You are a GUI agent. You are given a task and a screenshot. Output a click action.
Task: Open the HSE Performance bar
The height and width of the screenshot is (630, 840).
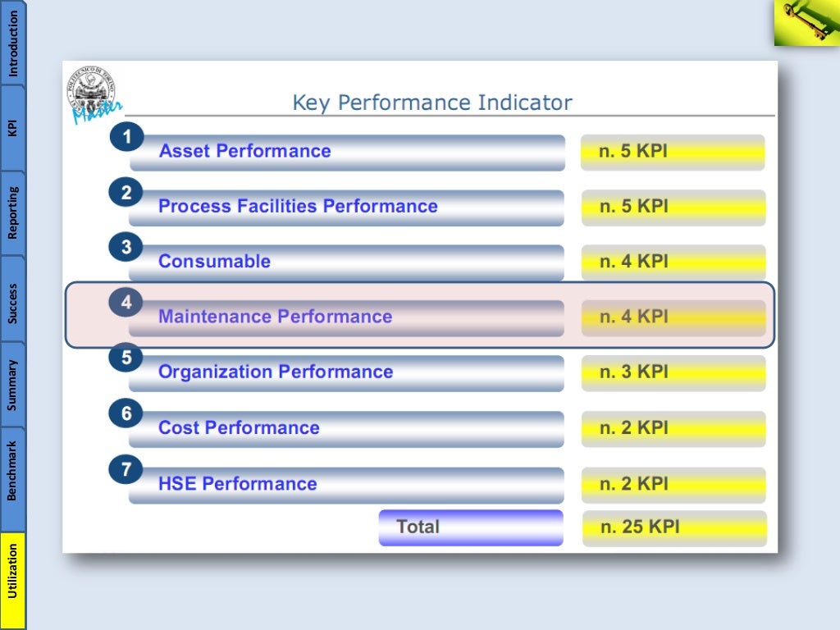click(x=346, y=486)
